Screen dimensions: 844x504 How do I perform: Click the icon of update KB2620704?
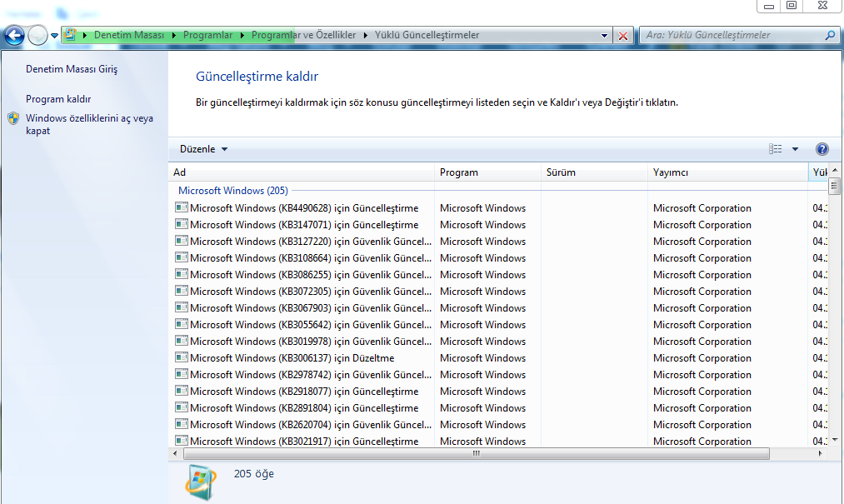[x=182, y=424]
